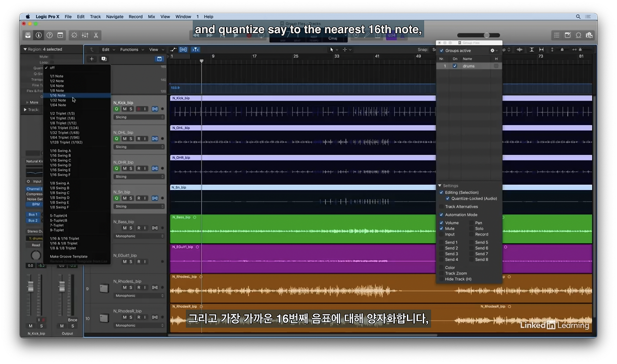Click the Read automation mode button
This screenshot has height=364, width=617.
[36, 245]
